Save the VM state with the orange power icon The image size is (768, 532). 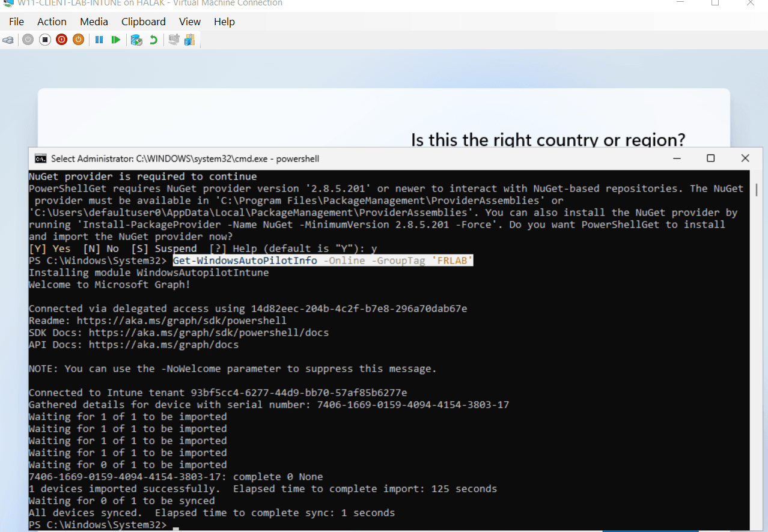pos(78,40)
